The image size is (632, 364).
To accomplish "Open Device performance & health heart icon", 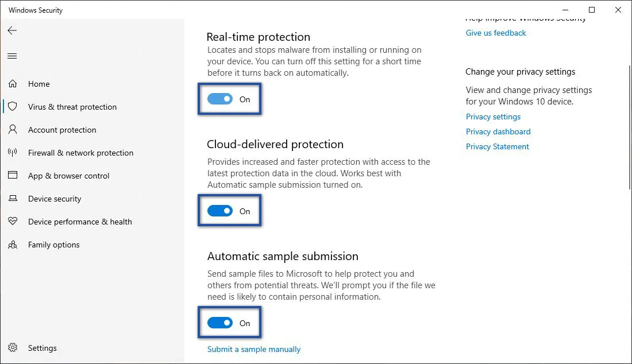I will [x=13, y=222].
